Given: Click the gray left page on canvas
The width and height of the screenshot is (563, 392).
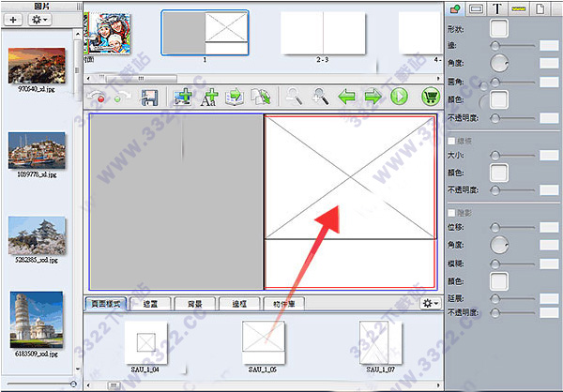Looking at the screenshot, I should coord(176,202).
